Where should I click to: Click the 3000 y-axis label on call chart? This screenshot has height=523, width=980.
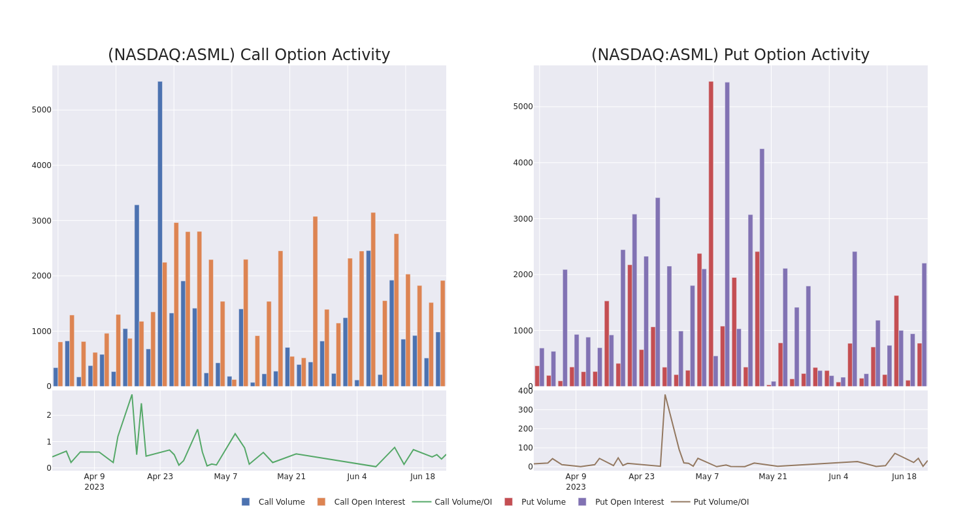[42, 220]
